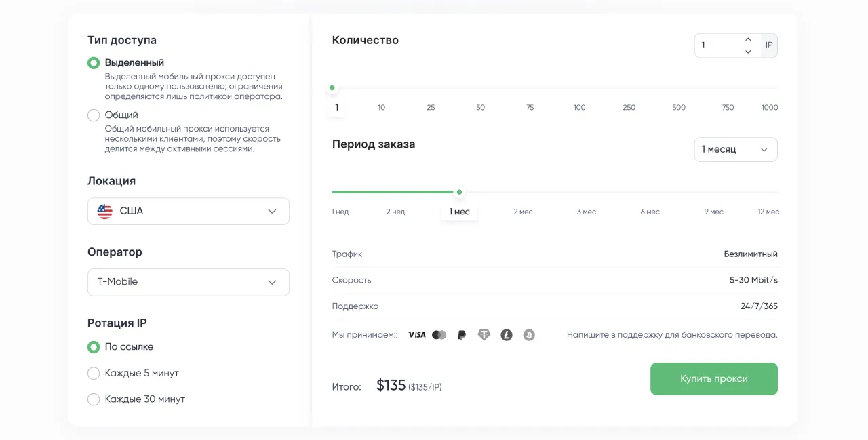Set quantity to 250 on slider scale
This screenshot has width=868, height=440.
click(x=629, y=108)
